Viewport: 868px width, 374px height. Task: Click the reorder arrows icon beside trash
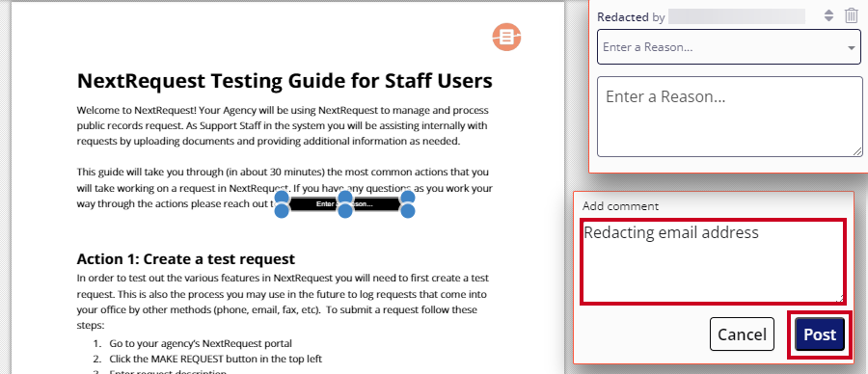point(828,15)
